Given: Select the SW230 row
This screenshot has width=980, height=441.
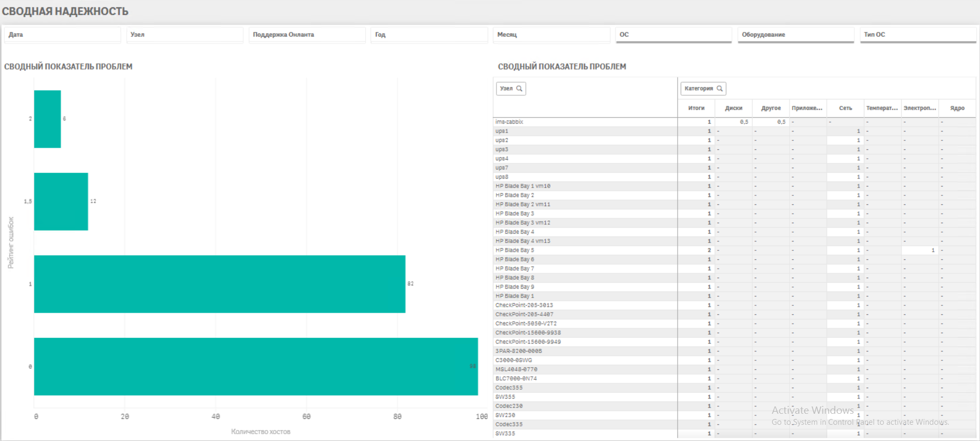Looking at the screenshot, I should tap(585, 415).
